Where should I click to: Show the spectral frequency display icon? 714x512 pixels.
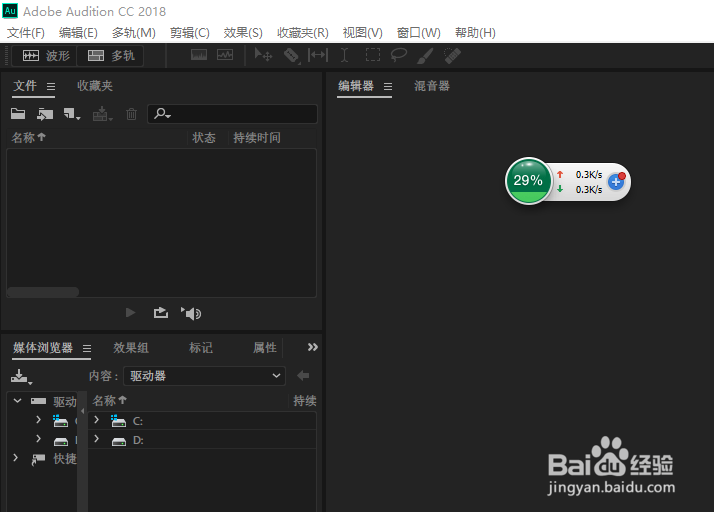199,55
